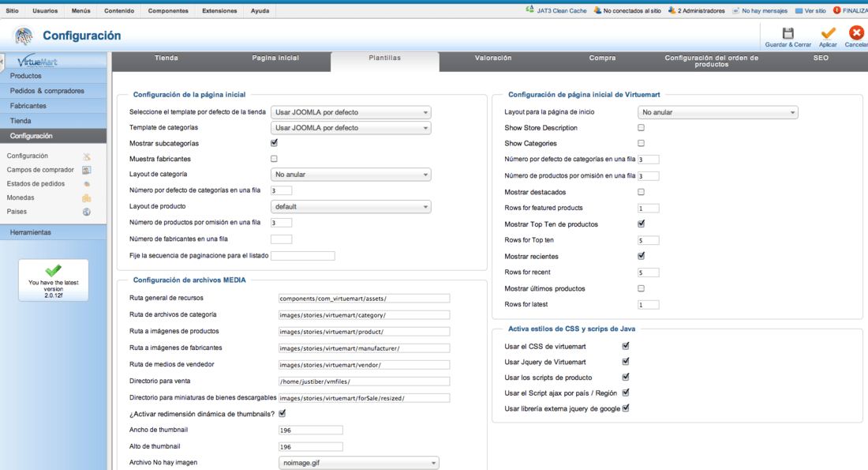Click Número de fabricantes en una fila field
Image resolution: width=868 pixels, height=470 pixels.
pyautogui.click(x=281, y=239)
